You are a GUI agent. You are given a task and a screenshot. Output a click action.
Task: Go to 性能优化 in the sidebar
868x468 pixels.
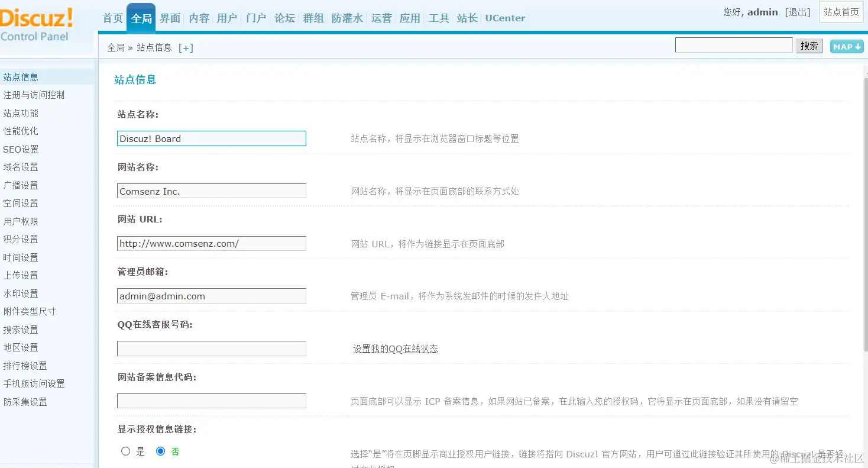(x=21, y=131)
